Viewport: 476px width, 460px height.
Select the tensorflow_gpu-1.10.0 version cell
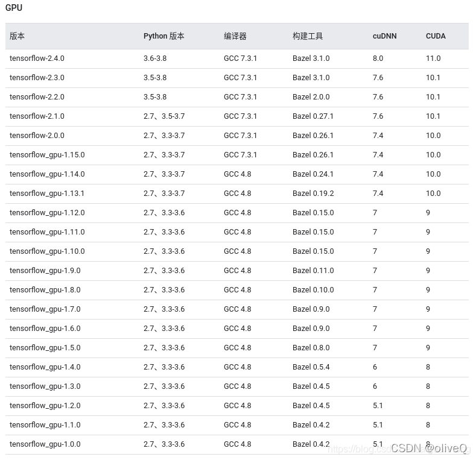coord(47,251)
